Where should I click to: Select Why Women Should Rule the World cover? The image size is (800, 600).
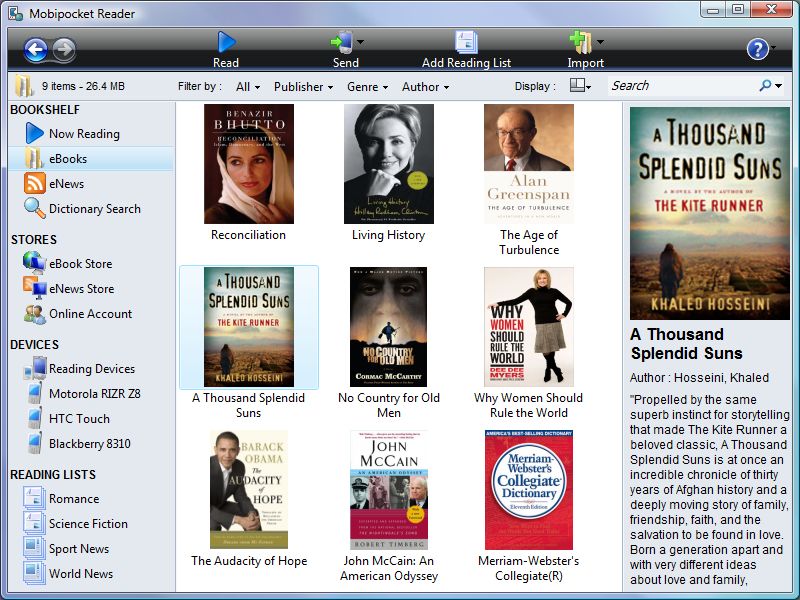(x=529, y=327)
